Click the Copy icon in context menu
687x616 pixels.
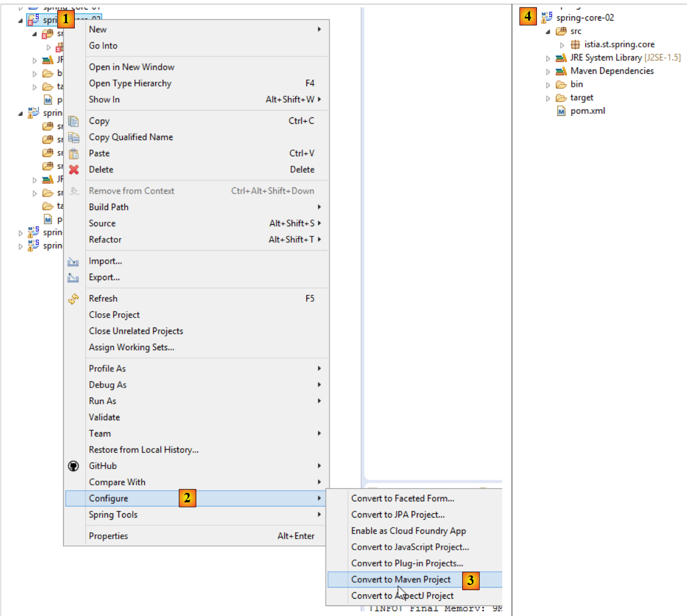(74, 121)
